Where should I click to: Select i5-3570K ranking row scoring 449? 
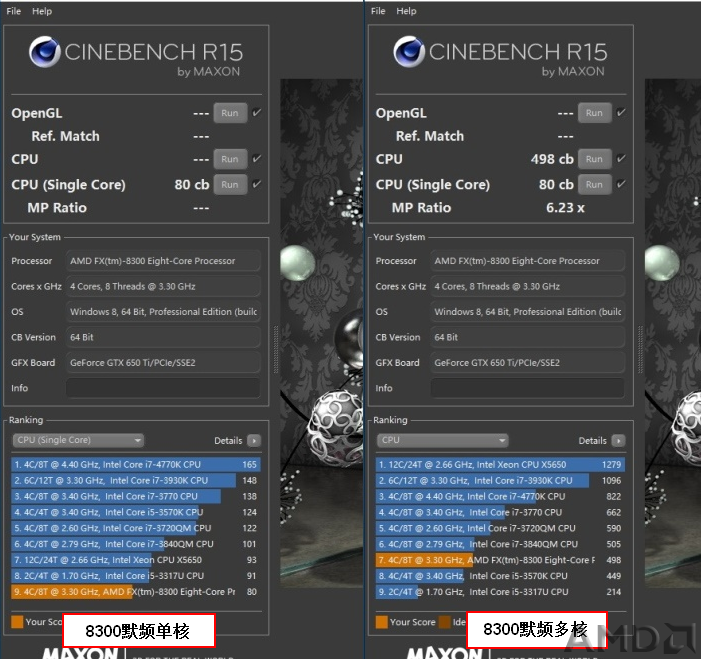[500, 576]
